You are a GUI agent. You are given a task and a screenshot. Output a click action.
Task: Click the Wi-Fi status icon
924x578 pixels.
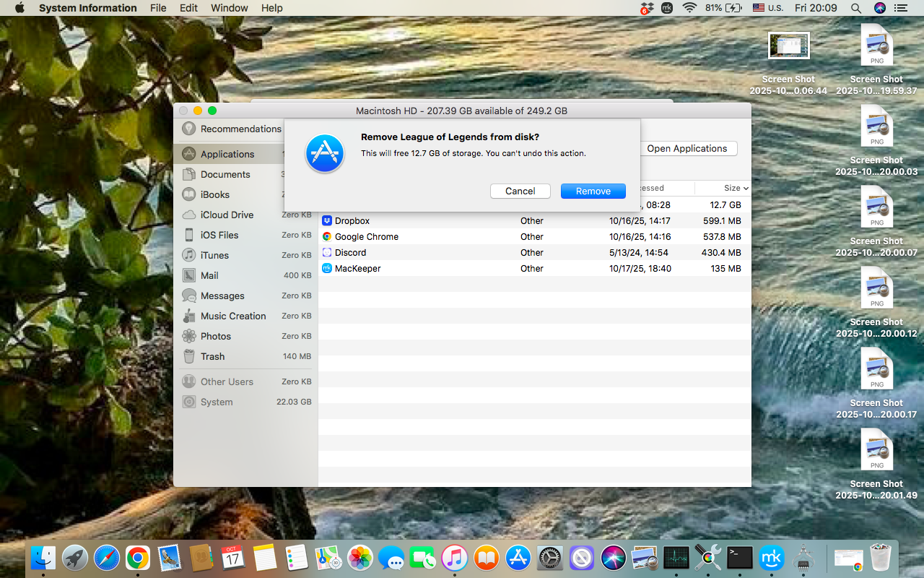coord(689,8)
